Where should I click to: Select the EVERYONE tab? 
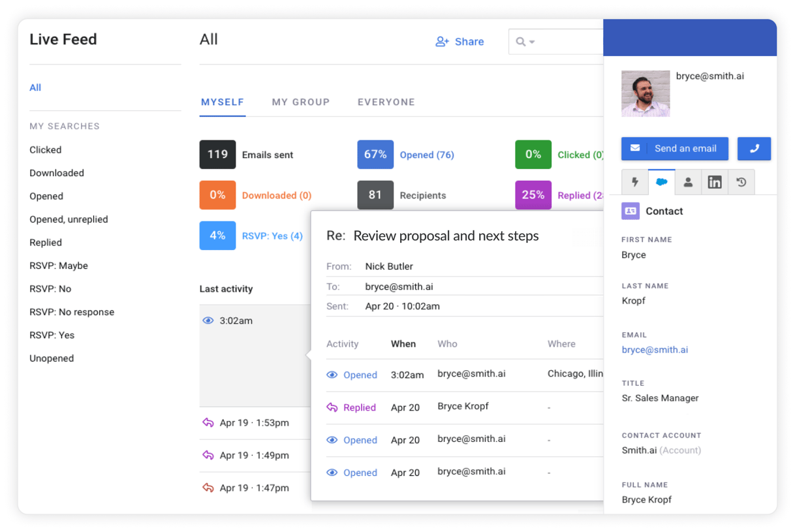pyautogui.click(x=386, y=102)
